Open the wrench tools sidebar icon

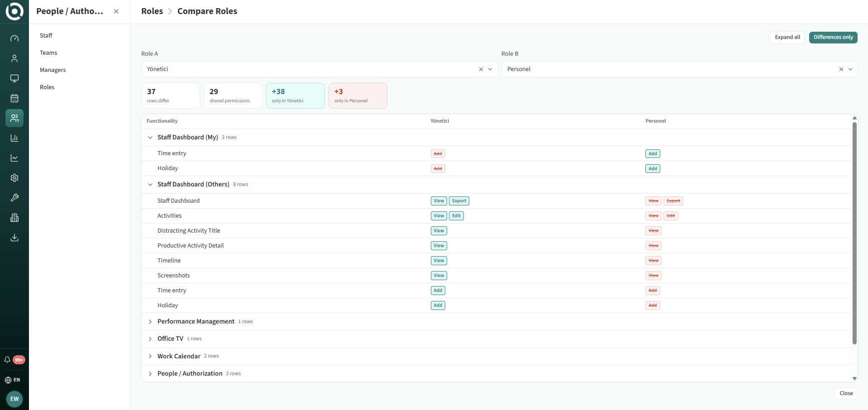click(x=14, y=198)
